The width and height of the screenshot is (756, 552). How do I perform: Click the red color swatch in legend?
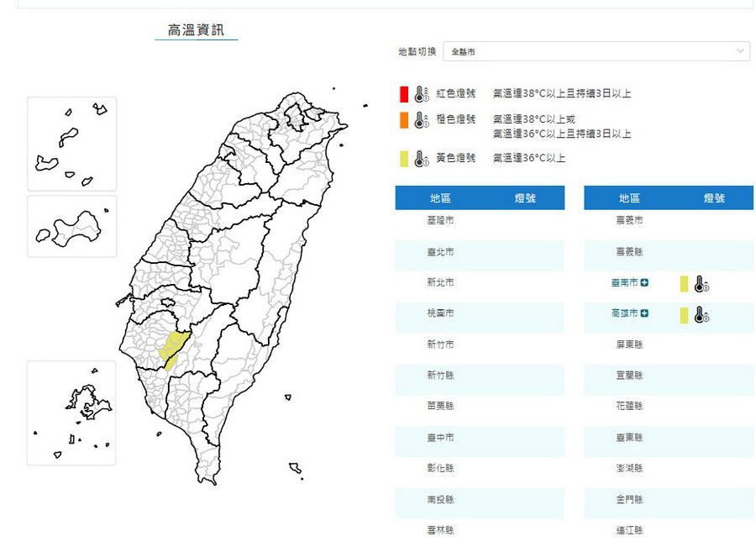404,94
